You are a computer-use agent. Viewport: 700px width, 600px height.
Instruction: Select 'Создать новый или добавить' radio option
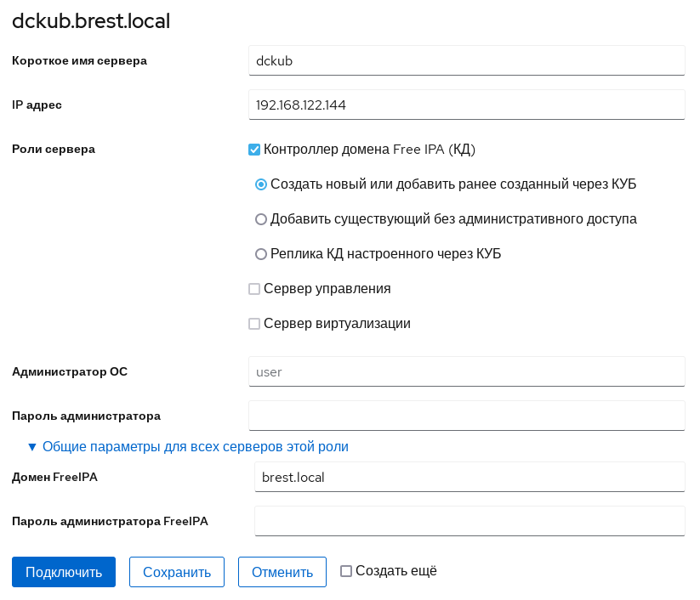pyautogui.click(x=262, y=184)
